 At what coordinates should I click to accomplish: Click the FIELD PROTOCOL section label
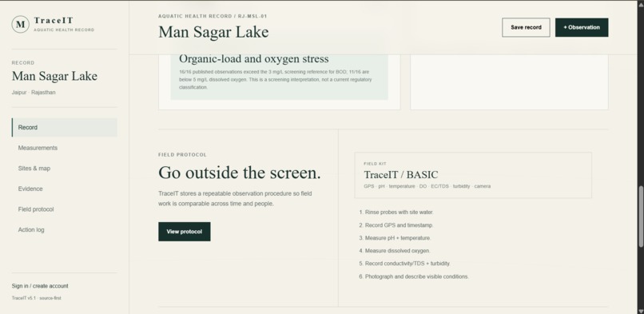(x=182, y=155)
